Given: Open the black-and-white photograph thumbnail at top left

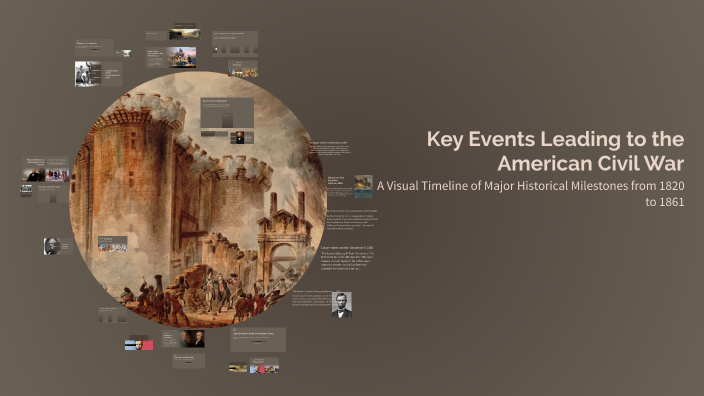Looking at the screenshot, I should click(x=88, y=74).
